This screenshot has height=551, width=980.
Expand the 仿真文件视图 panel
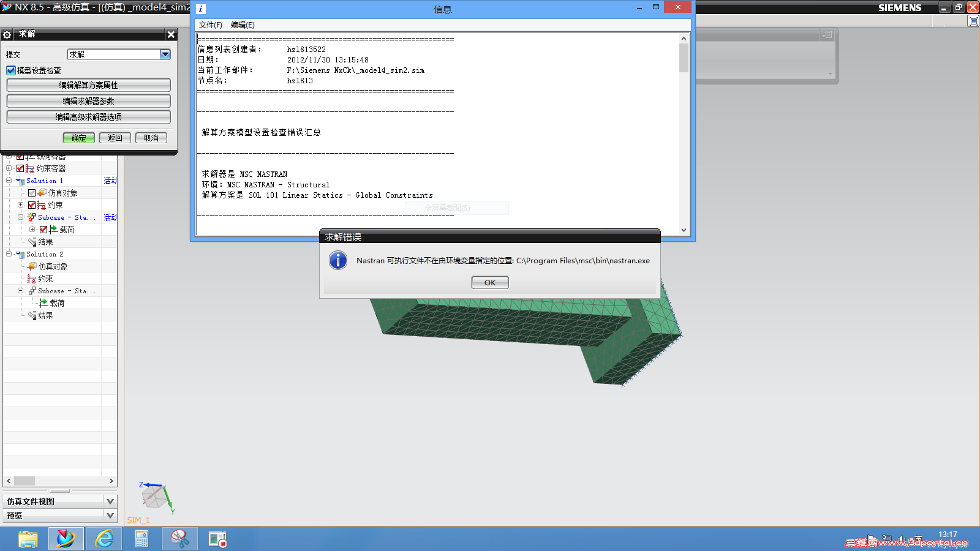[110, 501]
